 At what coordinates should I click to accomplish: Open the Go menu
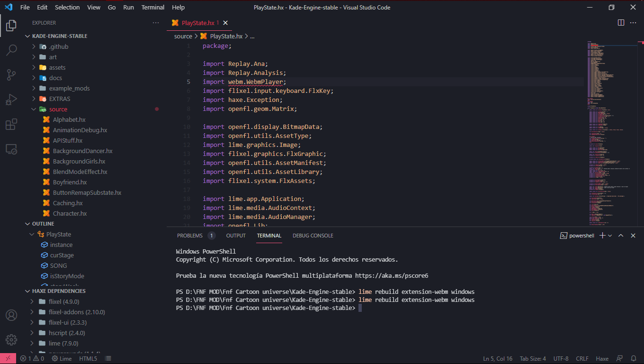point(112,7)
